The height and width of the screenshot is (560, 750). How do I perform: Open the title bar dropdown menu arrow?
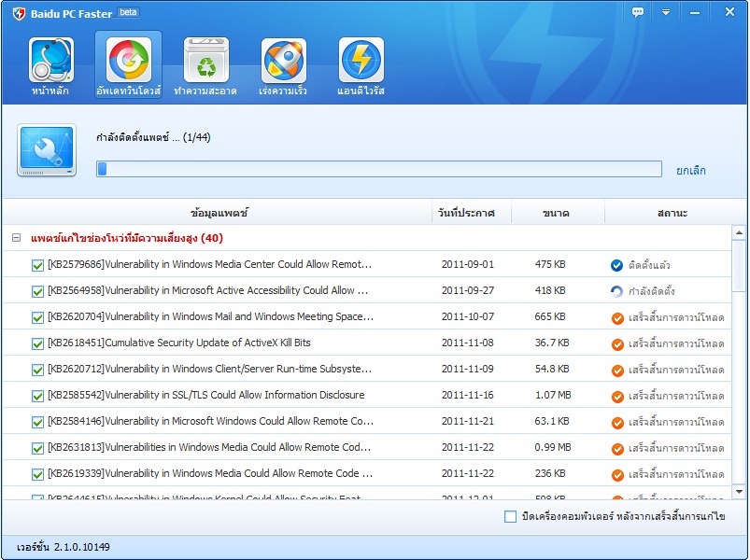tap(666, 12)
